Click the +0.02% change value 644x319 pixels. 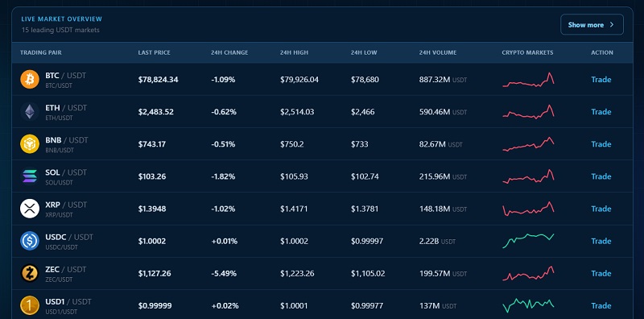(x=225, y=306)
